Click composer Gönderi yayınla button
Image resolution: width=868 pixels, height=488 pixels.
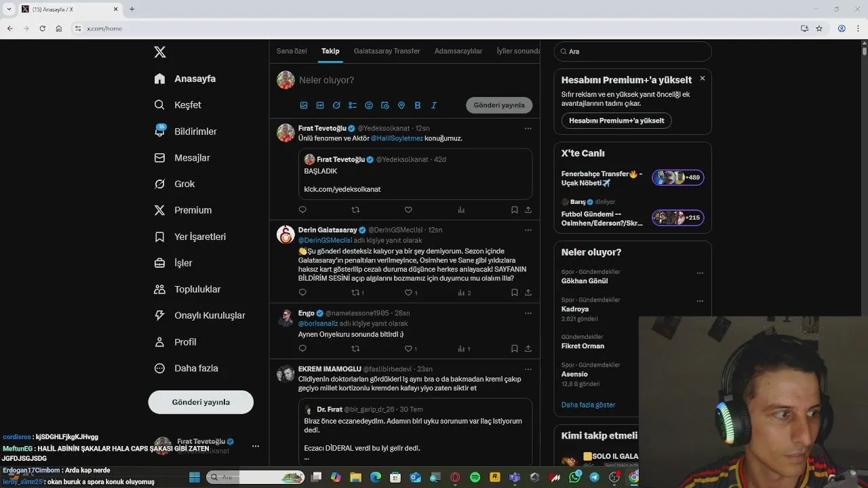[499, 105]
